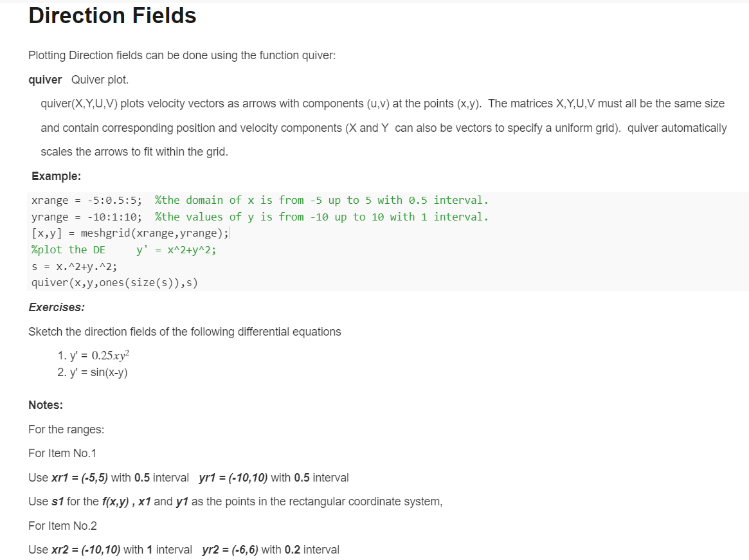Image resolution: width=749 pixels, height=560 pixels.
Task: Click the Exercises: heading
Action: 57,307
